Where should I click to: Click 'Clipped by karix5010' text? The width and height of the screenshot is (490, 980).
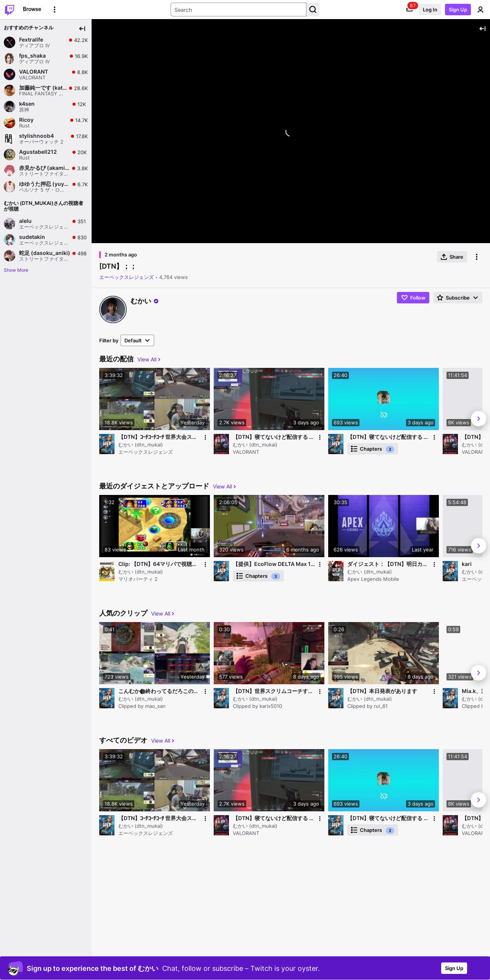point(257,706)
